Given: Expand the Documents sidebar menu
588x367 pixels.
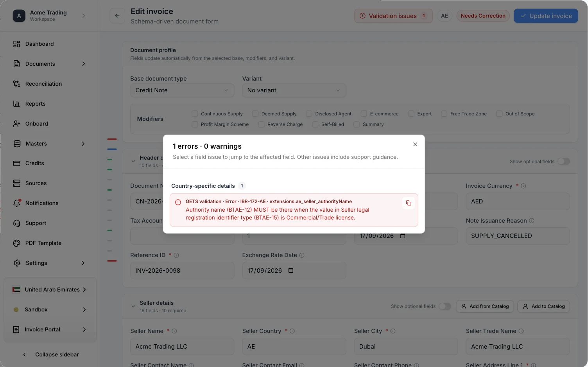Looking at the screenshot, I should click(83, 64).
